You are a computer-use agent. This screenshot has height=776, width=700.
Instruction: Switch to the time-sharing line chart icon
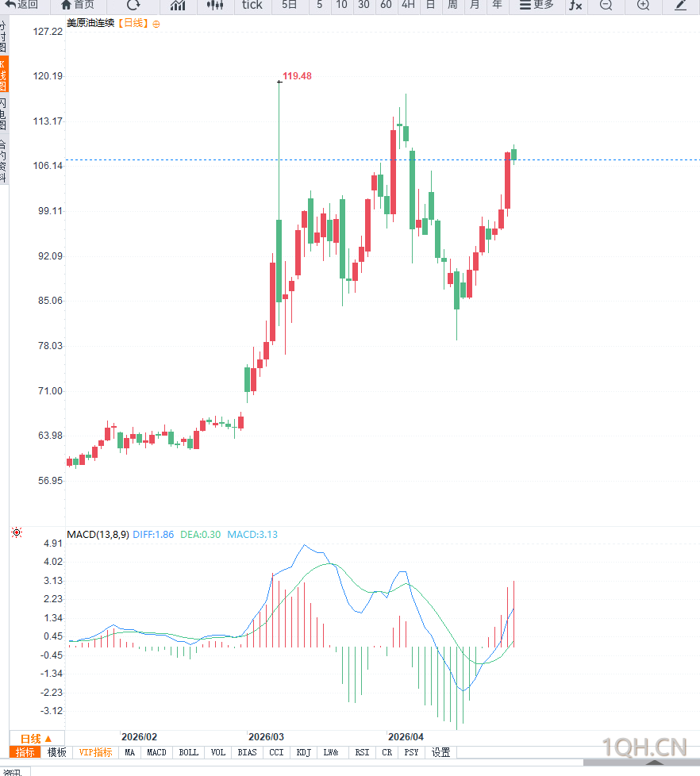coord(178,5)
